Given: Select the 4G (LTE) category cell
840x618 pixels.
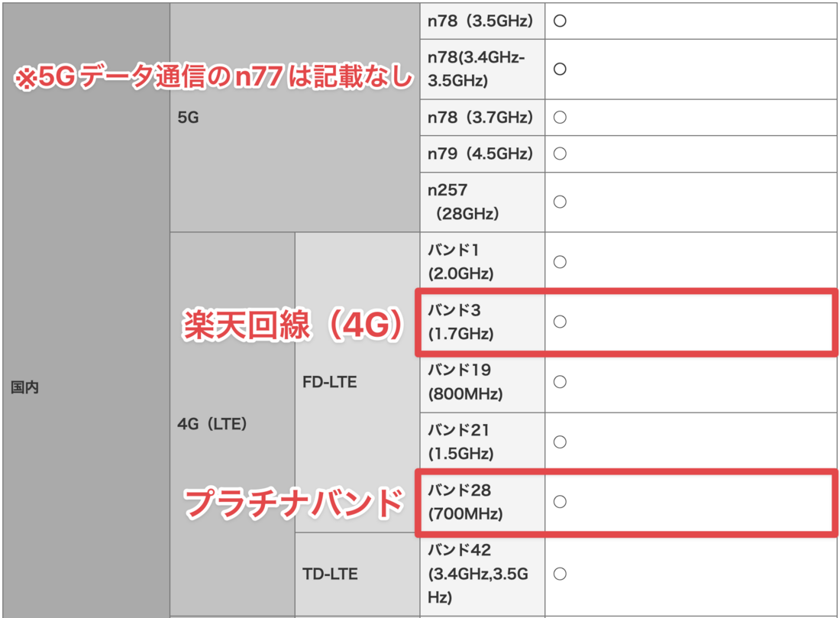Looking at the screenshot, I should pyautogui.click(x=232, y=424).
